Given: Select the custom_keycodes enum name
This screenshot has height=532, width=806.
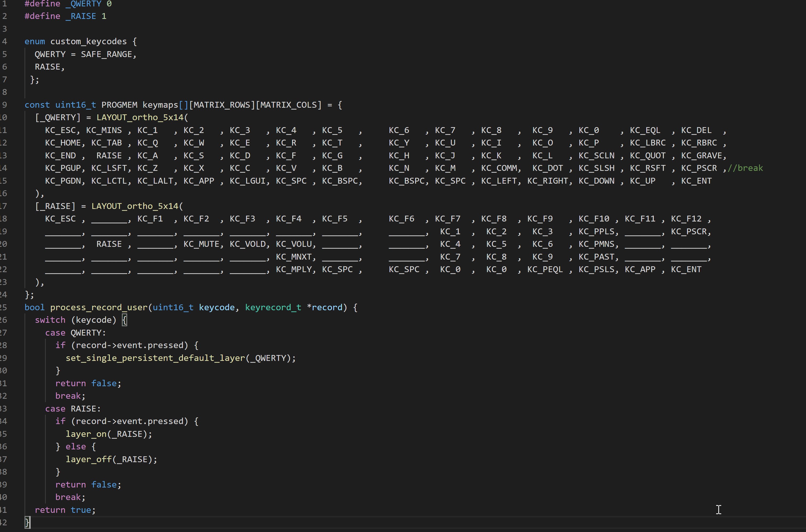Looking at the screenshot, I should tap(88, 41).
